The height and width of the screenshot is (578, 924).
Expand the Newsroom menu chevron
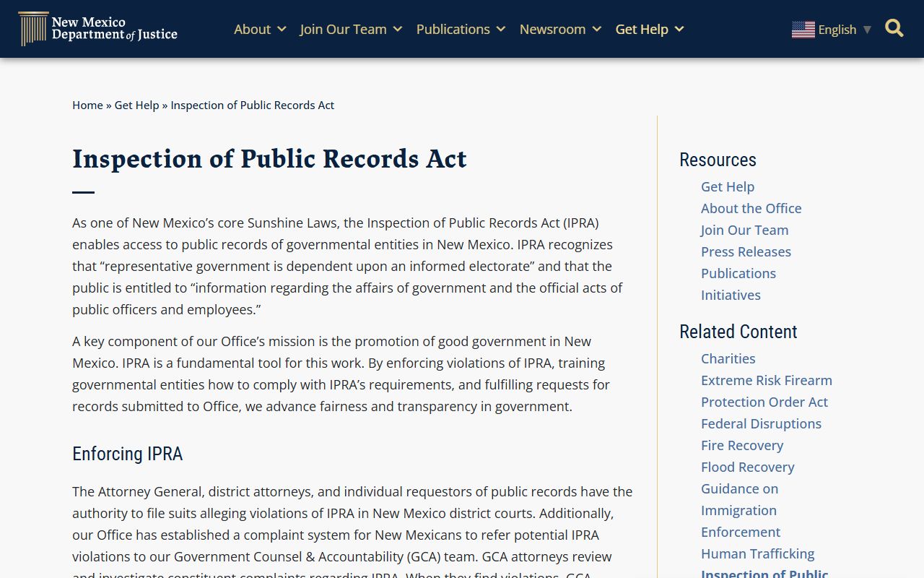pyautogui.click(x=596, y=30)
